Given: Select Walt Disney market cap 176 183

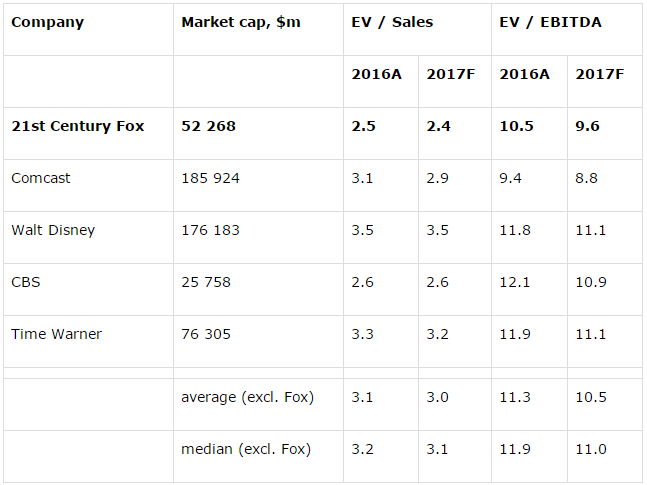Looking at the screenshot, I should pyautogui.click(x=210, y=230).
